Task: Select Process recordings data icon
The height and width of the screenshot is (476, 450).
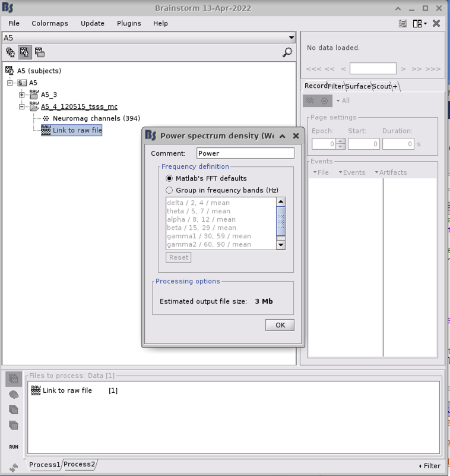Action: pyautogui.click(x=14, y=379)
